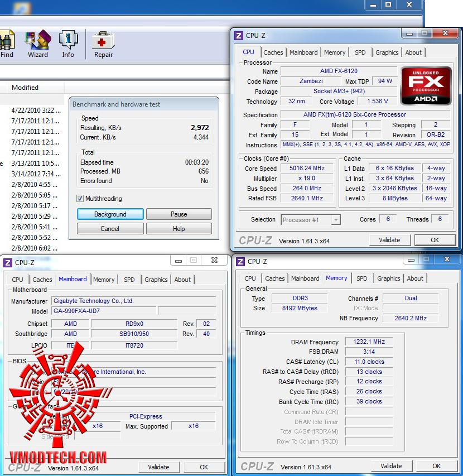Click the Info toolbar icon
The height and width of the screenshot is (476, 463).
[x=68, y=44]
